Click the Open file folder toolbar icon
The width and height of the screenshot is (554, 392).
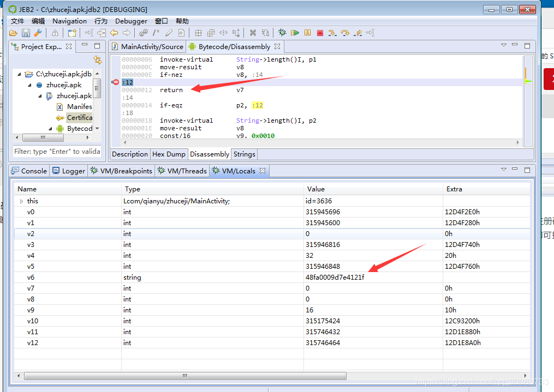pyautogui.click(x=14, y=33)
